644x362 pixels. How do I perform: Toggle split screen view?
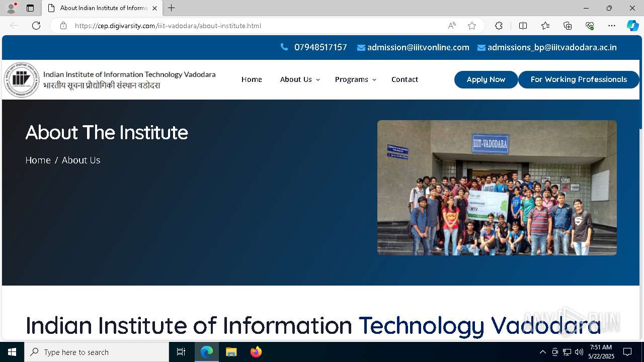click(523, 26)
